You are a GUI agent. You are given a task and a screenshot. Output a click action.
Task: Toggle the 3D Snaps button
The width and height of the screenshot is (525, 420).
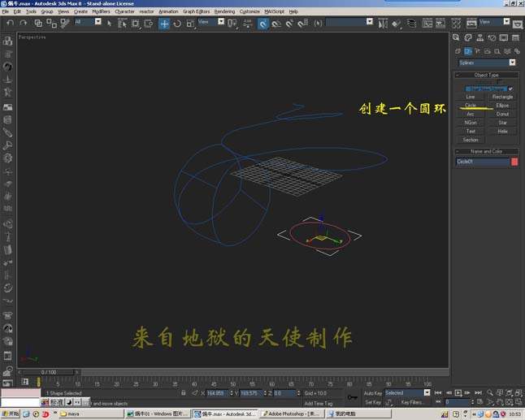[x=263, y=24]
